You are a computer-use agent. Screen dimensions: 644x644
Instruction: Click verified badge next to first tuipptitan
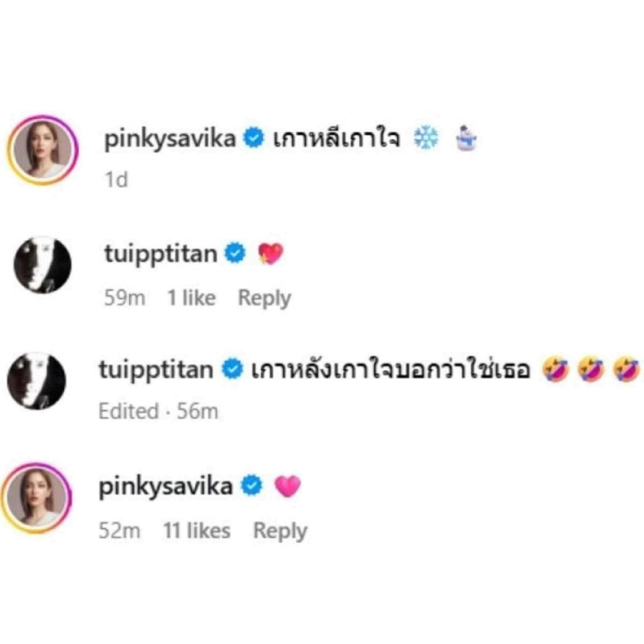235,253
